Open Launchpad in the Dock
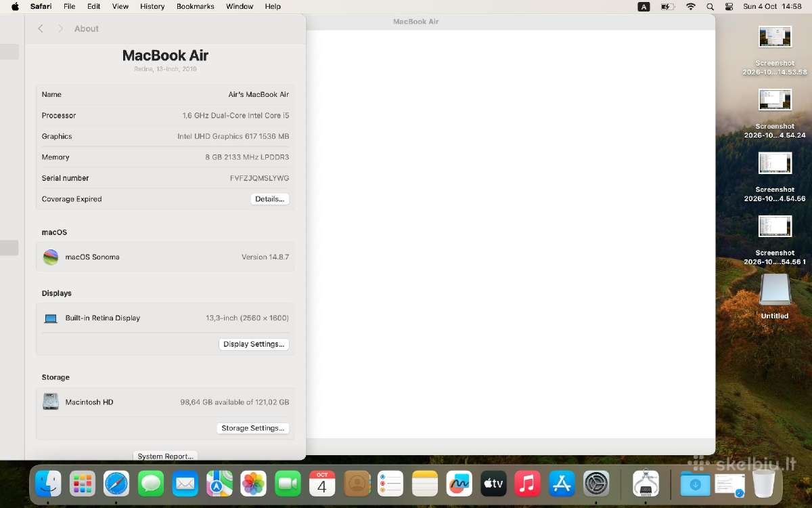Viewport: 812px width, 508px height. (83, 484)
